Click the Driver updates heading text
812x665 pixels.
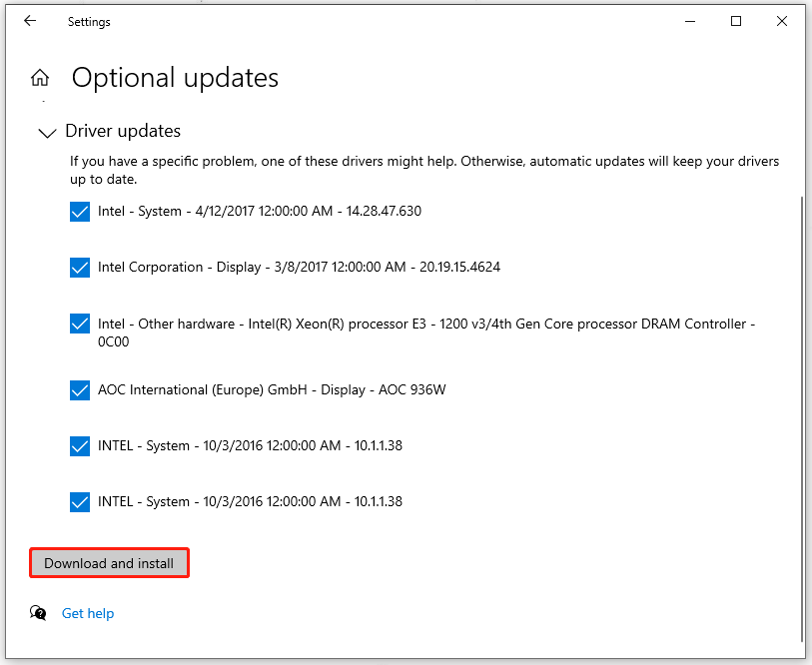[x=122, y=131]
